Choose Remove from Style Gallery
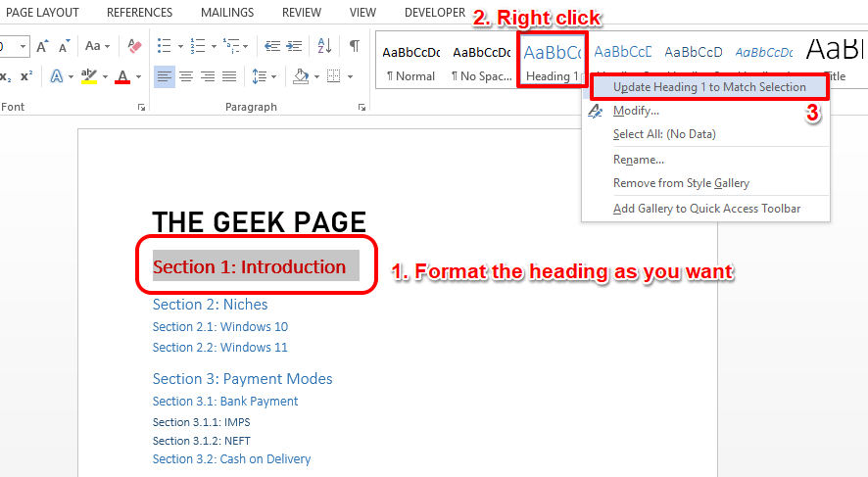 tap(681, 183)
